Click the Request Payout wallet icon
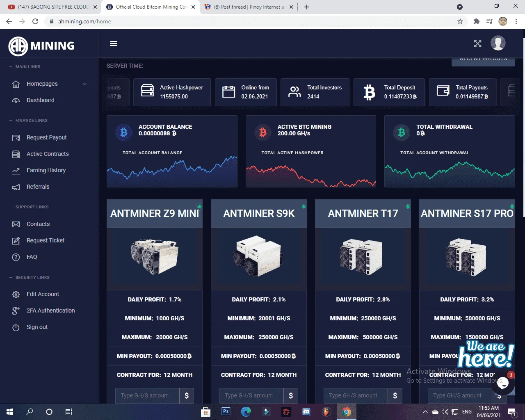 (x=16, y=138)
